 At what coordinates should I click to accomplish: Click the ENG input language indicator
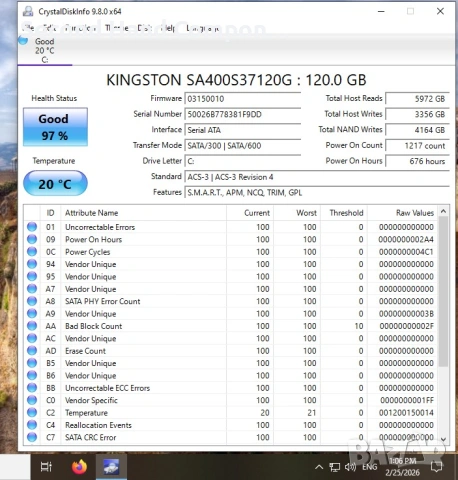click(x=370, y=467)
